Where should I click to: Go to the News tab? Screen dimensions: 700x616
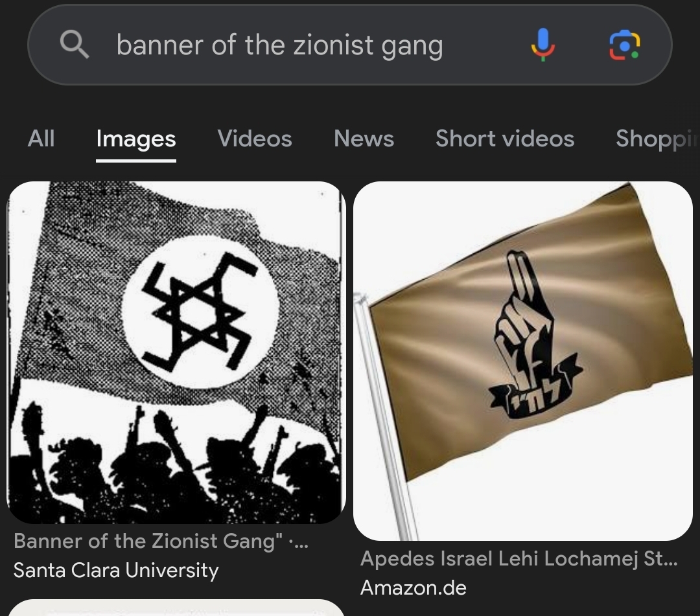click(x=364, y=138)
